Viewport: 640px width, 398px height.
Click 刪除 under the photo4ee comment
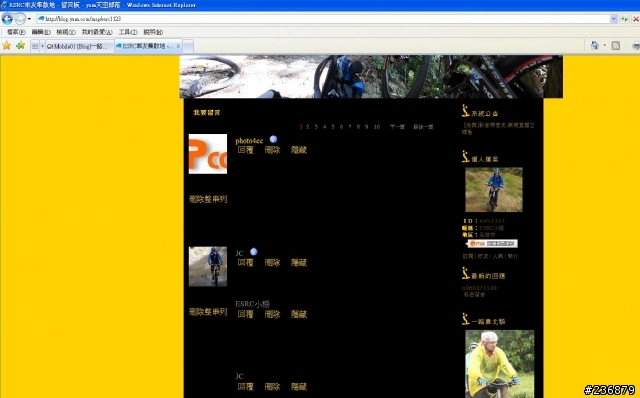[x=272, y=150]
